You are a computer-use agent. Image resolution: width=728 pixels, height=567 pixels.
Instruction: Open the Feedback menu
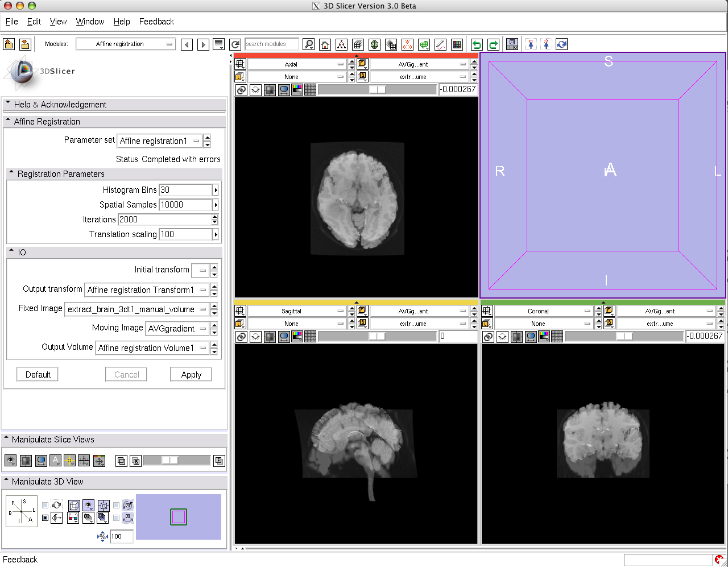(156, 22)
